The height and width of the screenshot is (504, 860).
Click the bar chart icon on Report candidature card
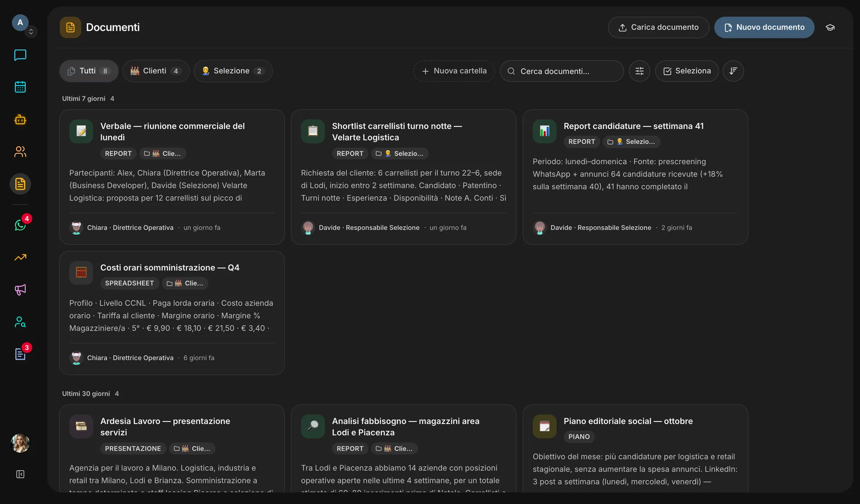pyautogui.click(x=544, y=131)
